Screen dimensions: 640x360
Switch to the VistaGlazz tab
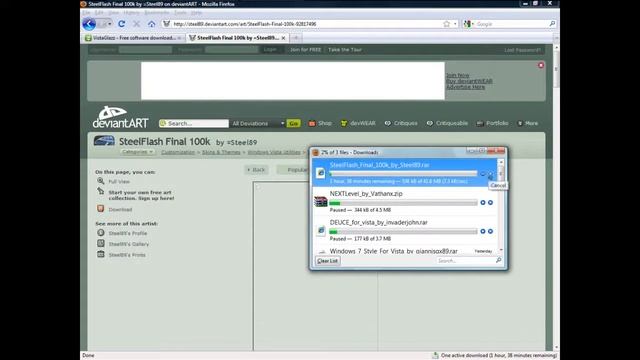click(x=133, y=38)
